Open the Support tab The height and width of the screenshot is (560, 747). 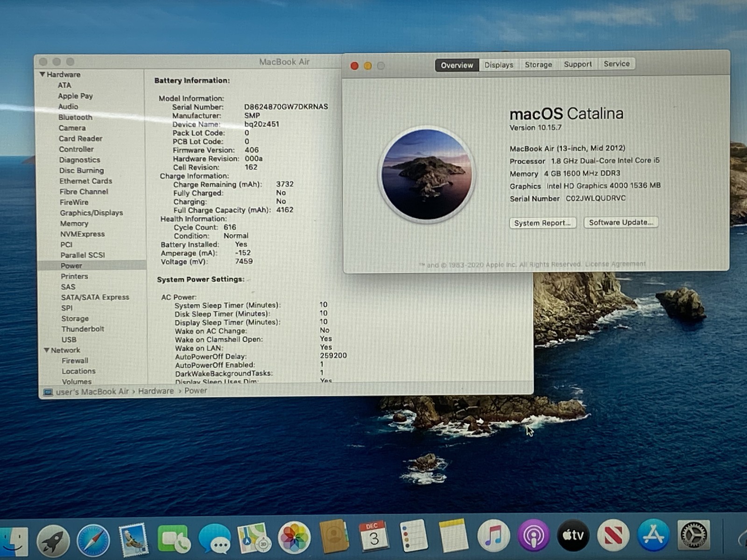(x=578, y=64)
